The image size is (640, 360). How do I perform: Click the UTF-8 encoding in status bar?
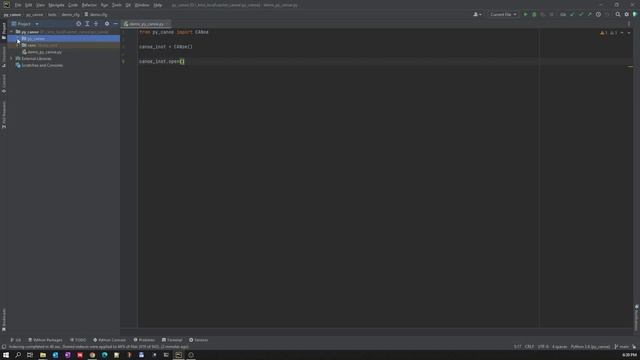(543, 347)
